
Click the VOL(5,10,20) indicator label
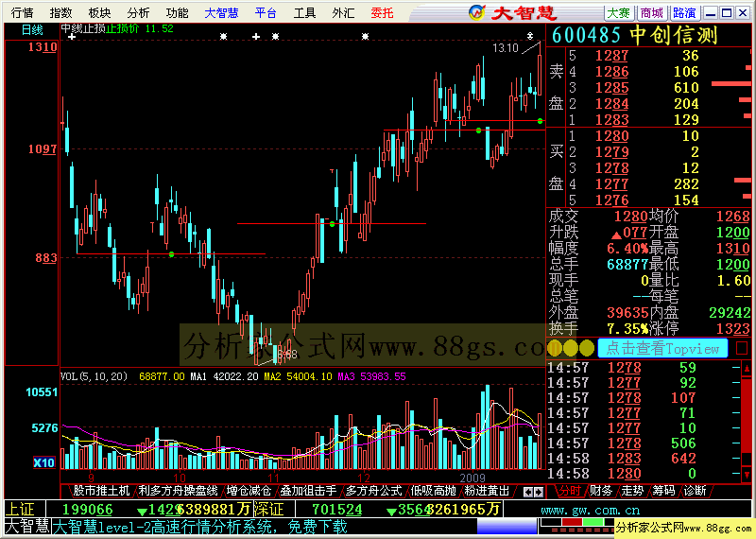coord(94,376)
